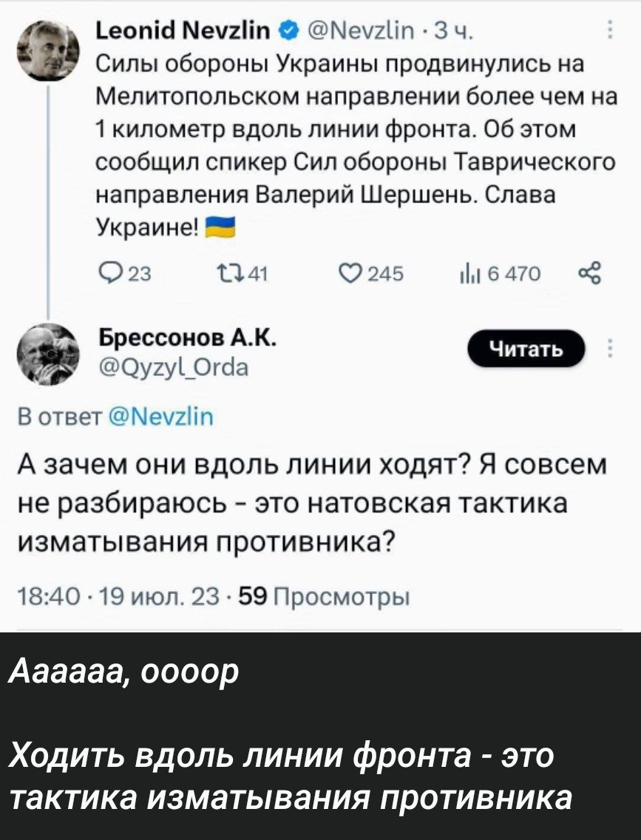This screenshot has height=840, width=641.
Task: Click @Nevzlin in the "В ответ" line
Action: pos(160,420)
